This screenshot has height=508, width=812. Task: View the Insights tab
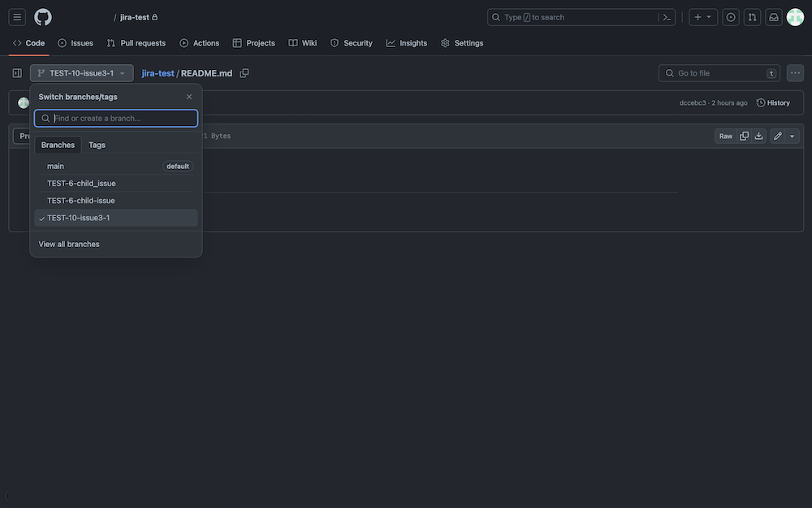(407, 43)
